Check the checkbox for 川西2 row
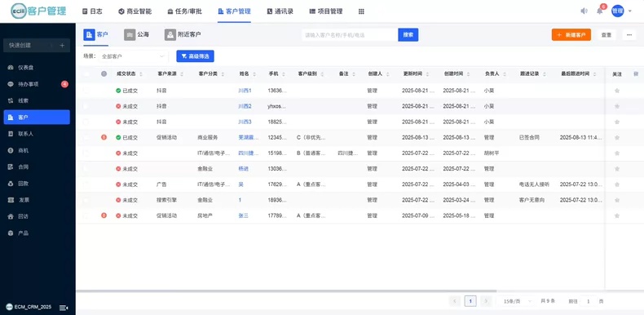The image size is (644, 315). (x=86, y=106)
